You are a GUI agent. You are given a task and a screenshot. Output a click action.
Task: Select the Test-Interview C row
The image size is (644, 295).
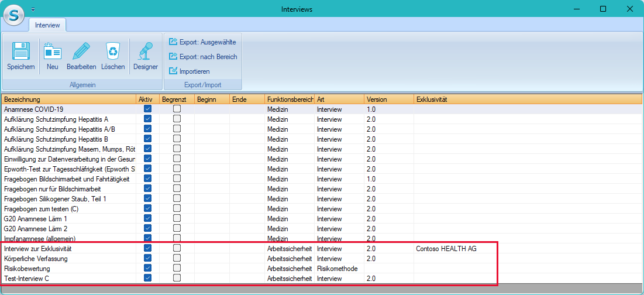[x=322, y=278]
